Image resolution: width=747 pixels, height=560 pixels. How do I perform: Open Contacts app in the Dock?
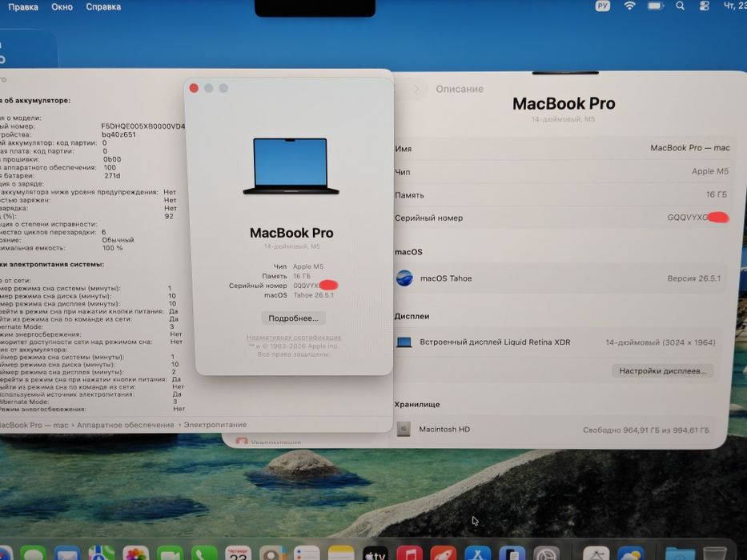click(x=272, y=554)
